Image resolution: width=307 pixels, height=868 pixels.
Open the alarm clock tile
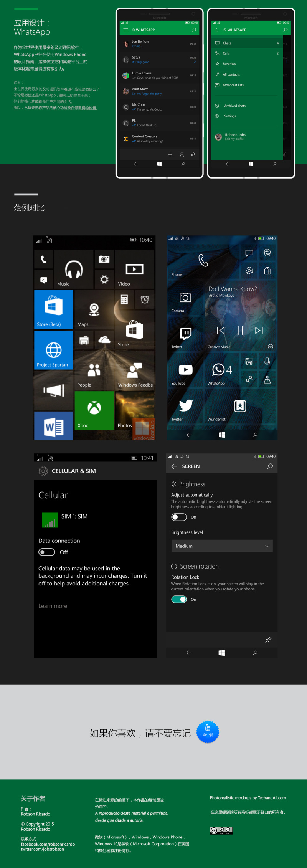(x=145, y=299)
